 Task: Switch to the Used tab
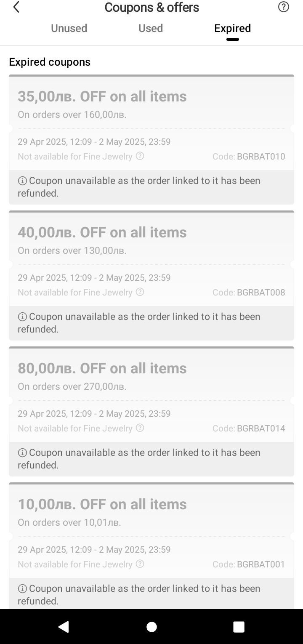coord(151,28)
